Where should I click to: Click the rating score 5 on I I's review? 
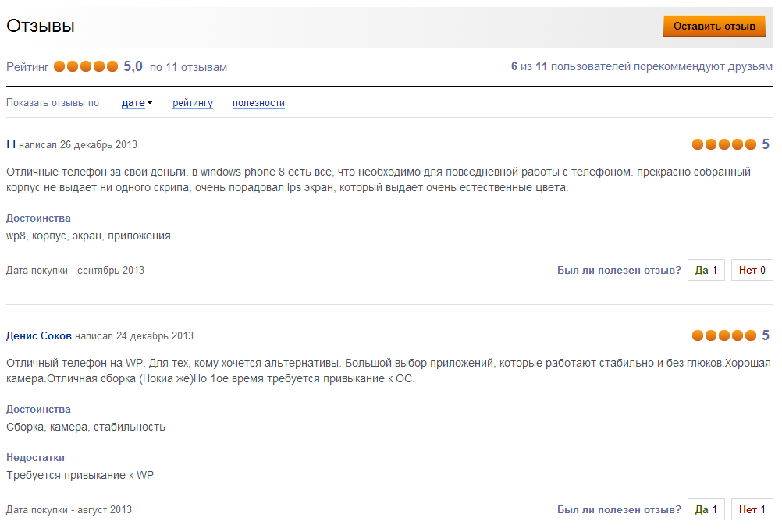click(766, 144)
